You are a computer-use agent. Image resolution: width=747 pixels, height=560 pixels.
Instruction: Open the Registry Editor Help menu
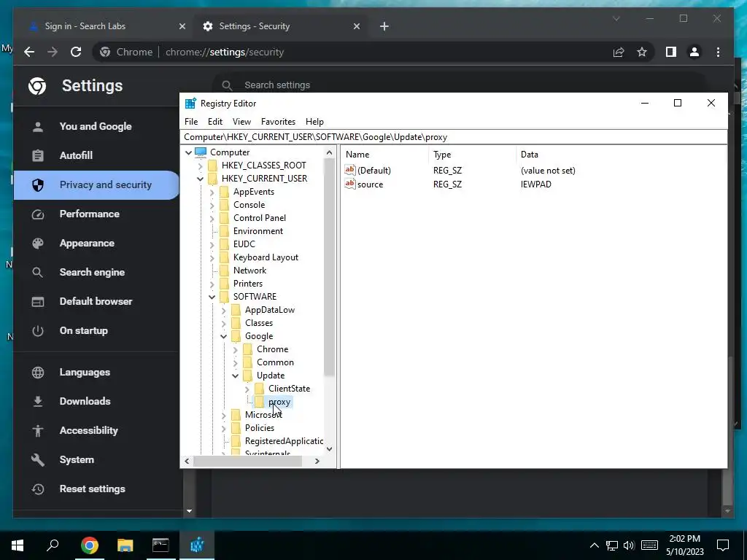[x=314, y=122]
